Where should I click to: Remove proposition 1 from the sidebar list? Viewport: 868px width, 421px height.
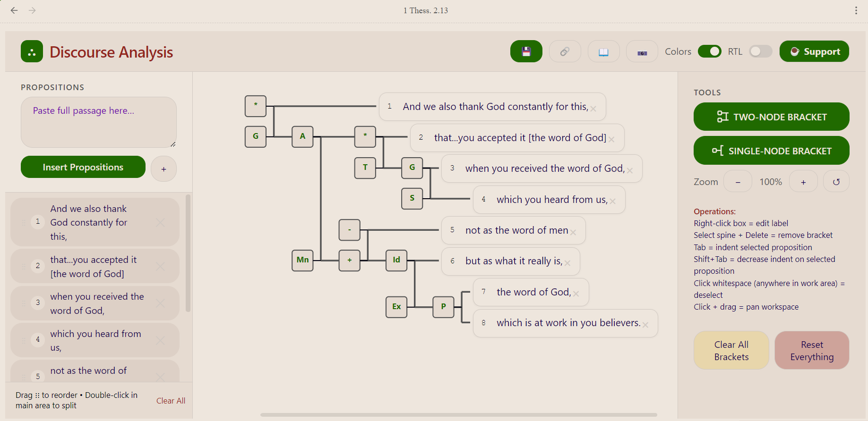[161, 222]
